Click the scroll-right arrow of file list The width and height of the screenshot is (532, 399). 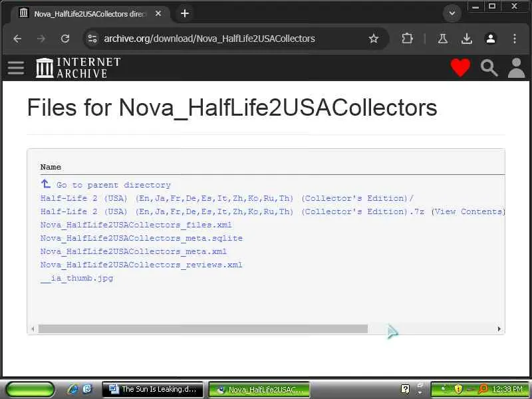pyautogui.click(x=499, y=329)
